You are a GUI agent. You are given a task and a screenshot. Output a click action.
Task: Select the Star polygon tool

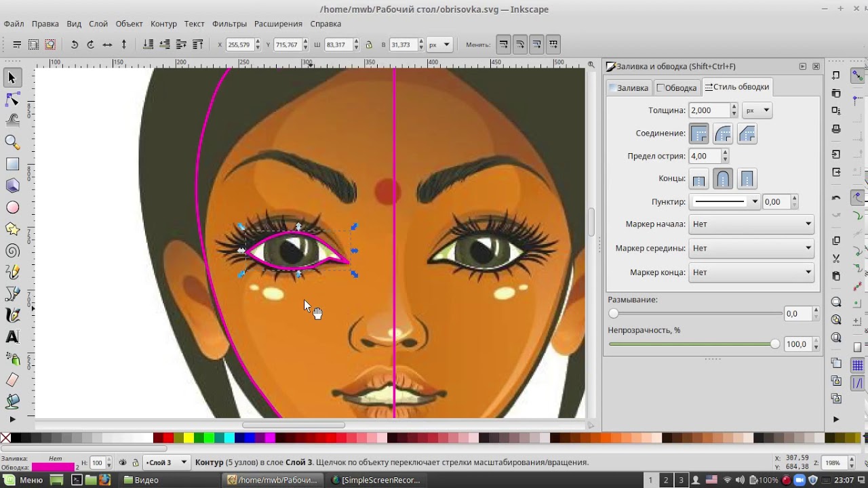(x=12, y=229)
